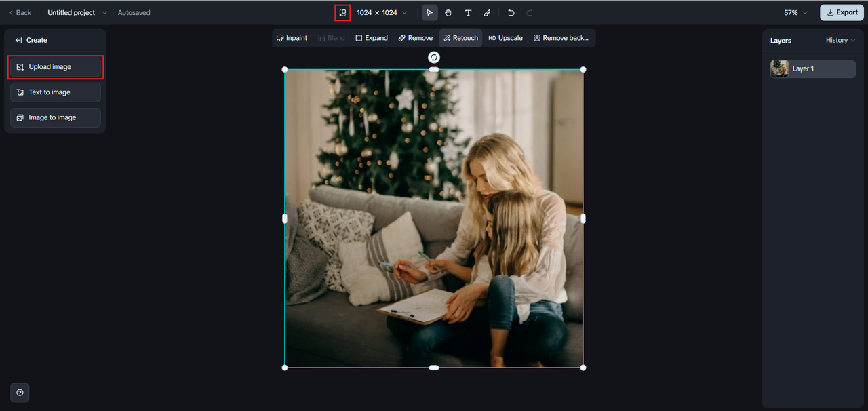The image size is (868, 411).
Task: Click the Autosaved status text
Action: 134,12
